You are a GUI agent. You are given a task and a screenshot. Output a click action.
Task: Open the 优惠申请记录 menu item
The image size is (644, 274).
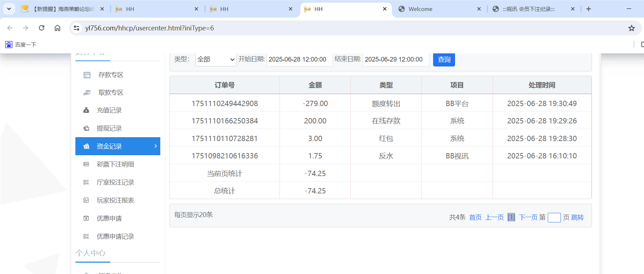point(115,237)
